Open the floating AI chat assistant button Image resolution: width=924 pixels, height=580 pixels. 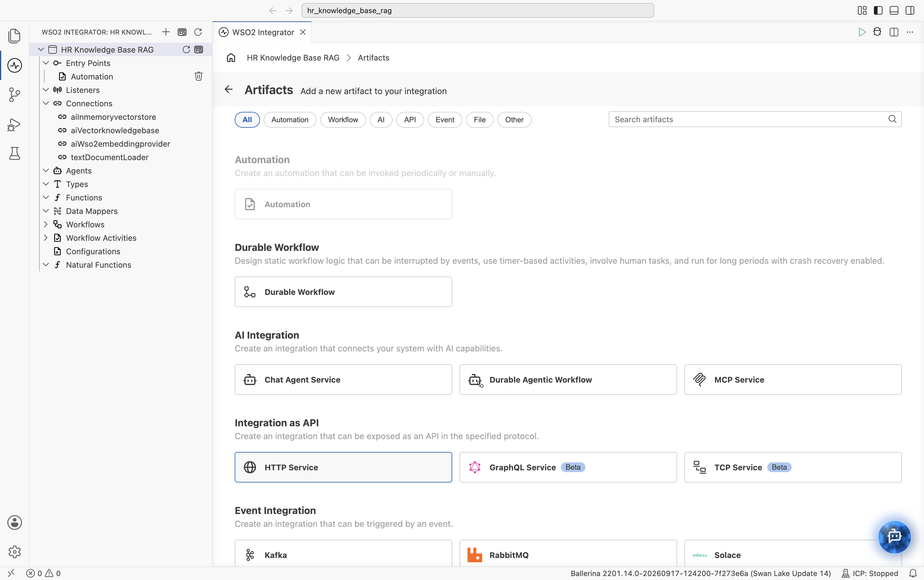click(894, 536)
